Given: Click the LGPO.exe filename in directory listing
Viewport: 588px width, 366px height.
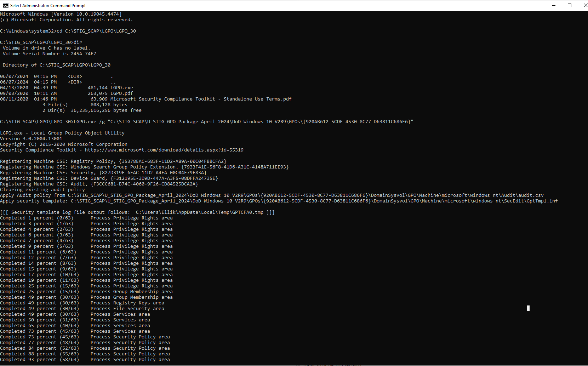Looking at the screenshot, I should coord(121,87).
